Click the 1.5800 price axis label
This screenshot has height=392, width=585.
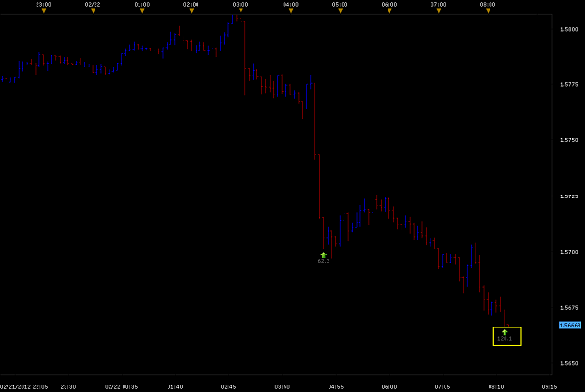[568, 29]
